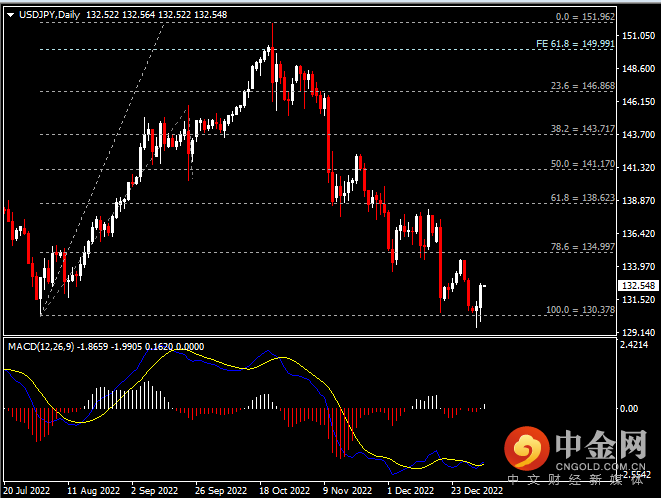Click the USDJPY,Daily chart title
This screenshot has width=661, height=498.
point(50,16)
